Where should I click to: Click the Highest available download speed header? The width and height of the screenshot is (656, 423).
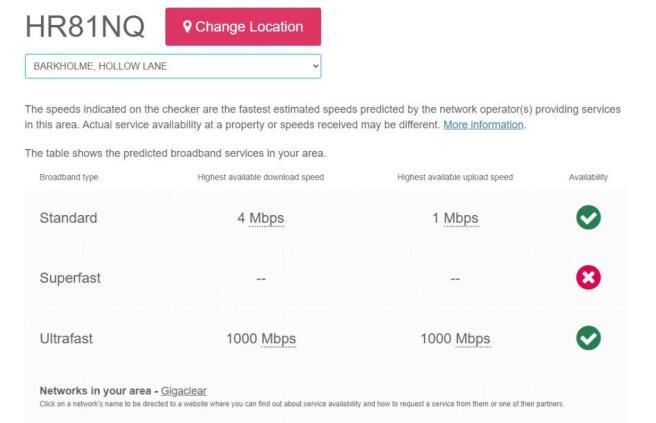coord(261,177)
